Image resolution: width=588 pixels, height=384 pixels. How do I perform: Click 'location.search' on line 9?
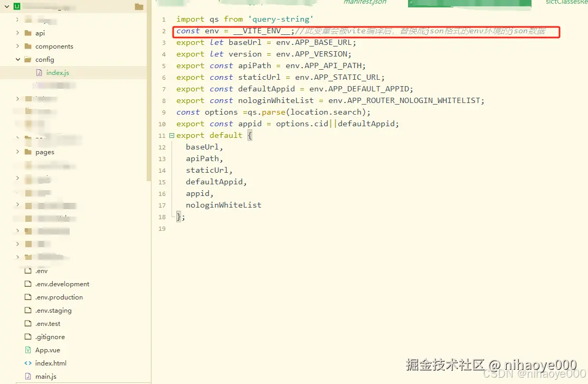coord(326,112)
